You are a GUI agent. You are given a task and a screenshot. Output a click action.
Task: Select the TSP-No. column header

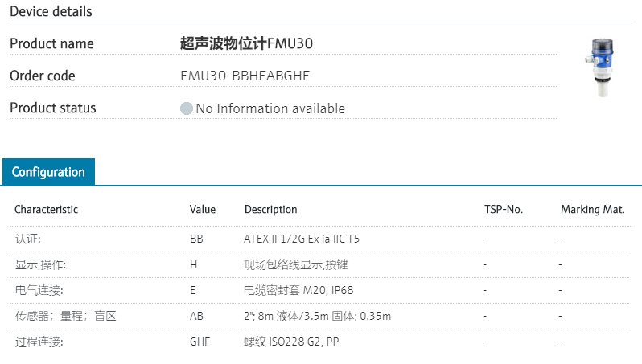pos(503,210)
